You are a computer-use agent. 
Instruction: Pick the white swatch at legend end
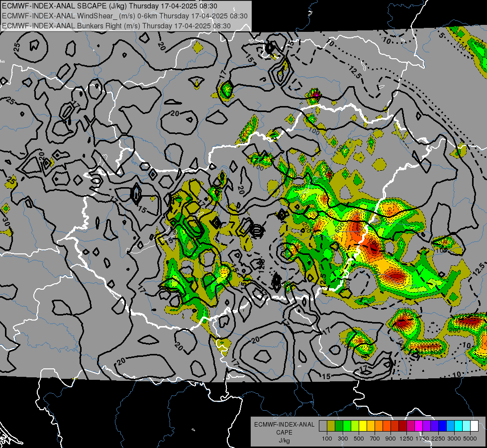[474, 426]
